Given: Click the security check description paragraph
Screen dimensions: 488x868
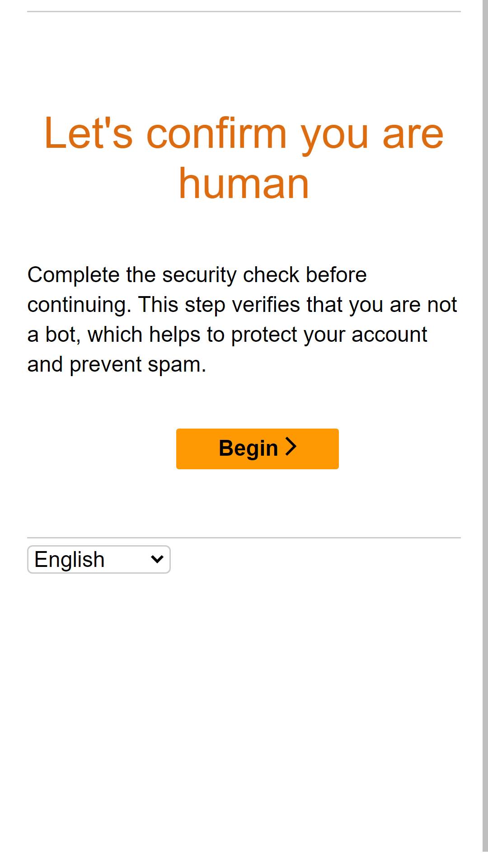Looking at the screenshot, I should [242, 319].
